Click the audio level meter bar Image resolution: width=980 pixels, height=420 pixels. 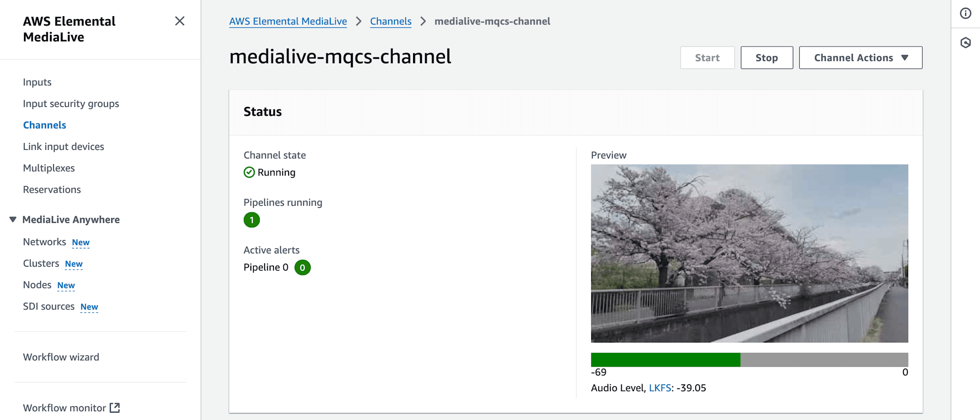pos(749,360)
